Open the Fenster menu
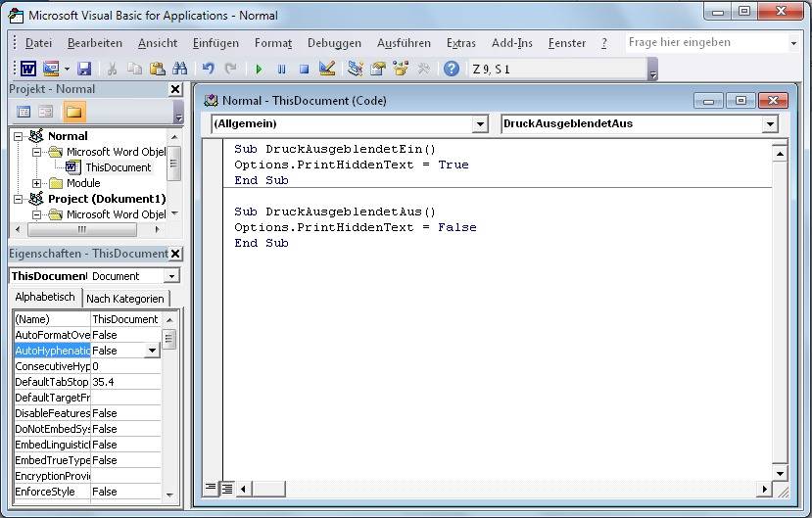Screen dimensions: 812x518 [567, 43]
